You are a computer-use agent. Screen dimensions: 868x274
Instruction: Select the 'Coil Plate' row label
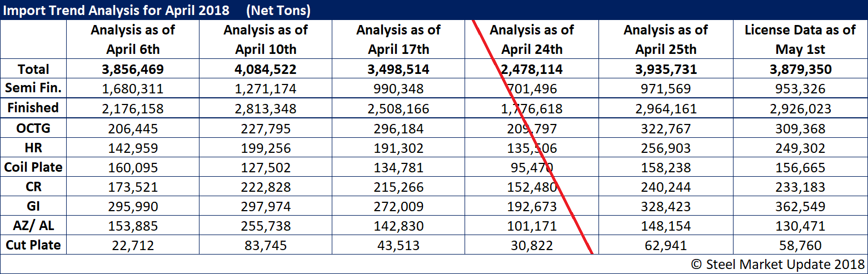click(x=33, y=167)
